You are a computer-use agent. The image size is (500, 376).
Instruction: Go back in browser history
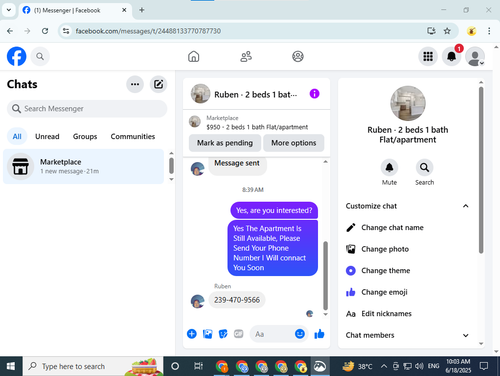pos(10,31)
